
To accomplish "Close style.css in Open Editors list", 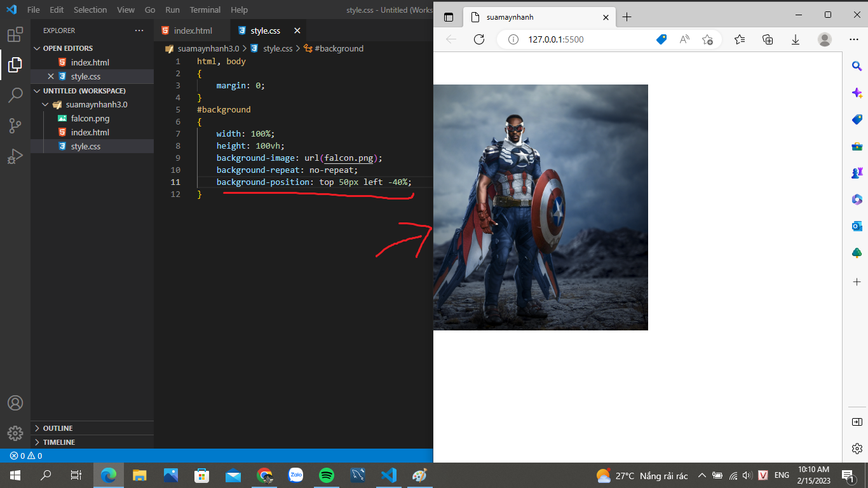I will 51,76.
